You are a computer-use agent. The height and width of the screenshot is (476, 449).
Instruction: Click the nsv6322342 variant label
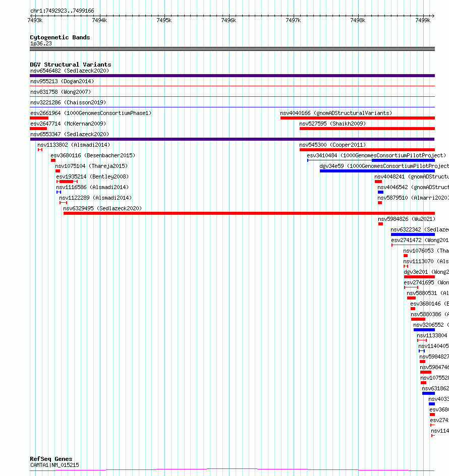tap(420, 230)
